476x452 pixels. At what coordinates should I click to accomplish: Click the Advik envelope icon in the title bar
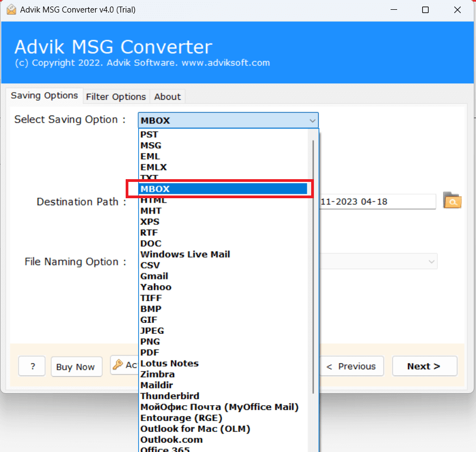[11, 9]
